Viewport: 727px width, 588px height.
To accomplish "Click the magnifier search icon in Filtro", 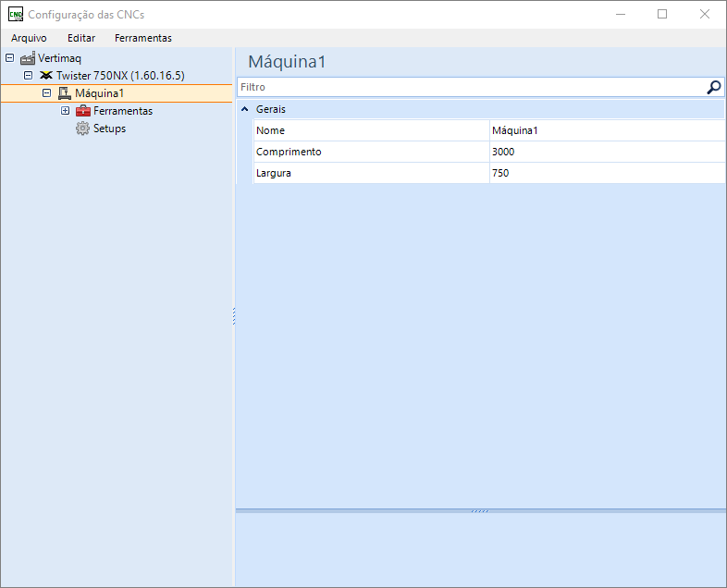I will [713, 87].
